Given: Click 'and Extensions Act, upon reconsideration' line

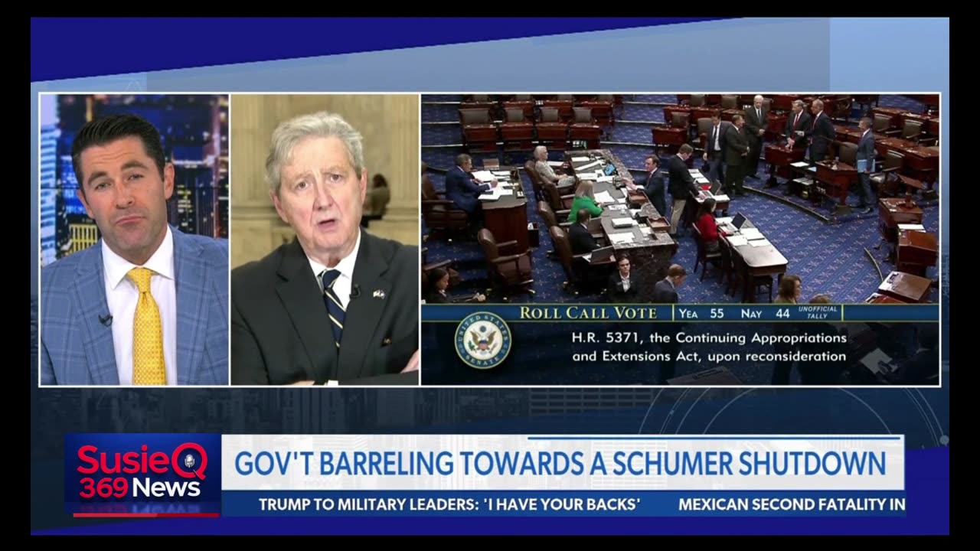Looking at the screenshot, I should [709, 357].
